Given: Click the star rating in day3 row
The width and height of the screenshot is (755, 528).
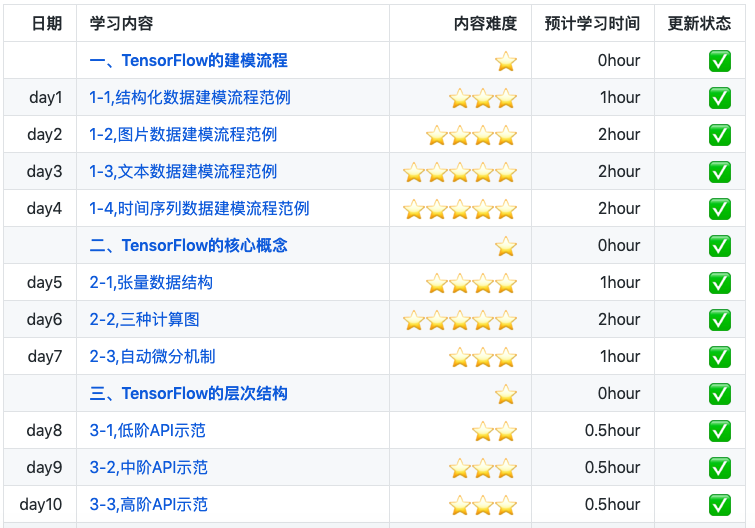Looking at the screenshot, I should [x=460, y=172].
